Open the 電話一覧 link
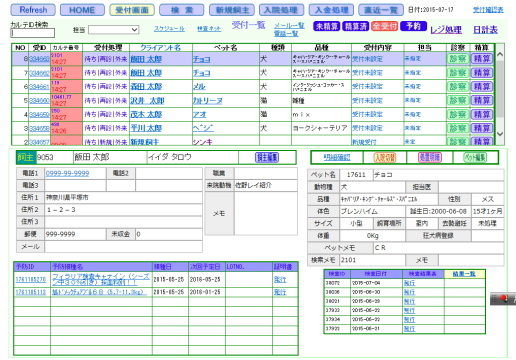 click(x=286, y=33)
